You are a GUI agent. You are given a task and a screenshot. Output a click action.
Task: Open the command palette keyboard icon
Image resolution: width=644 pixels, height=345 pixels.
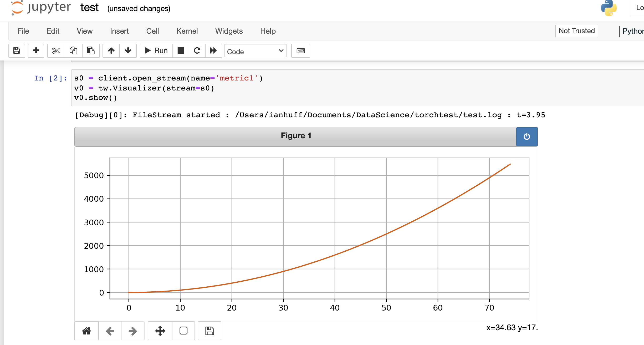(x=300, y=50)
